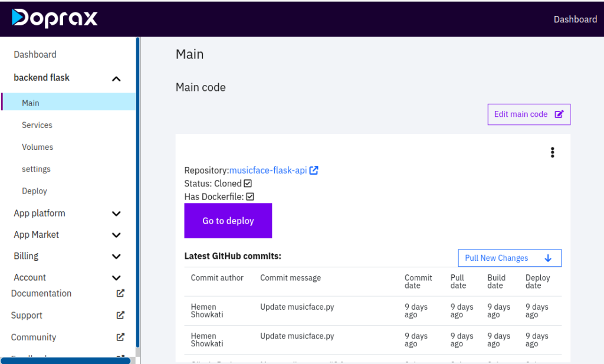The height and width of the screenshot is (364, 604).
Task: Open the three-dot options menu
Action: coord(552,153)
